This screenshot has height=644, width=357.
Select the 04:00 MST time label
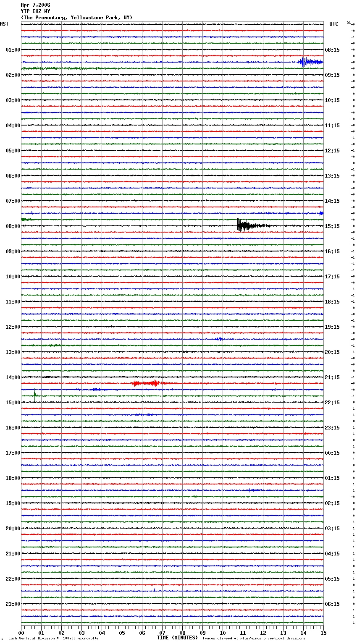(13, 126)
